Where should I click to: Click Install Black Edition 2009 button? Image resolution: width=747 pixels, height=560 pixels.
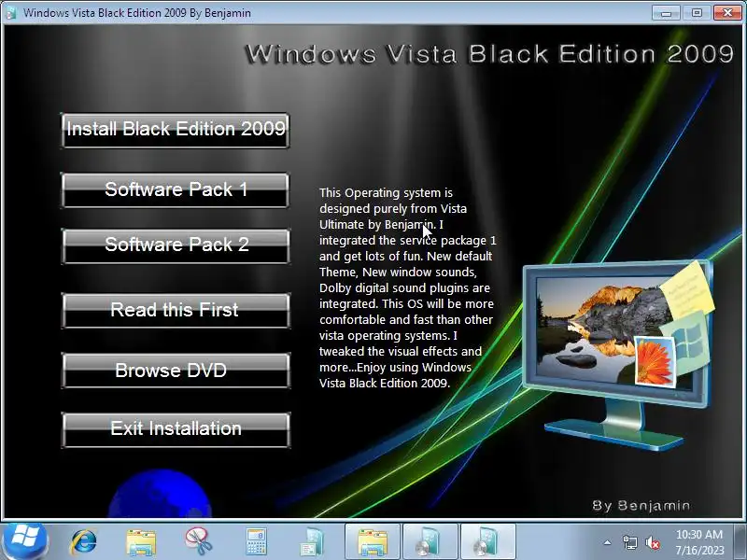pos(176,130)
